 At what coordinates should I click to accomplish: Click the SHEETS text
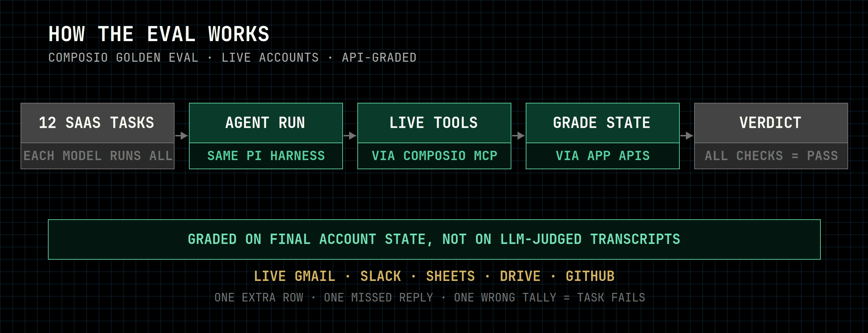450,276
